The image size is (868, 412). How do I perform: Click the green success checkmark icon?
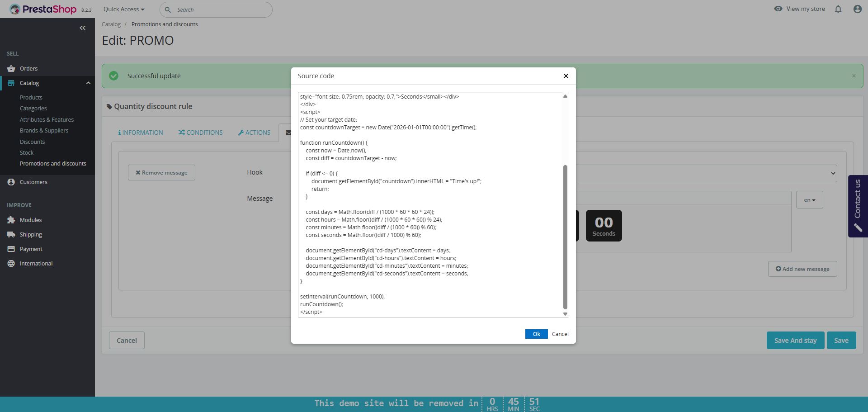point(113,76)
